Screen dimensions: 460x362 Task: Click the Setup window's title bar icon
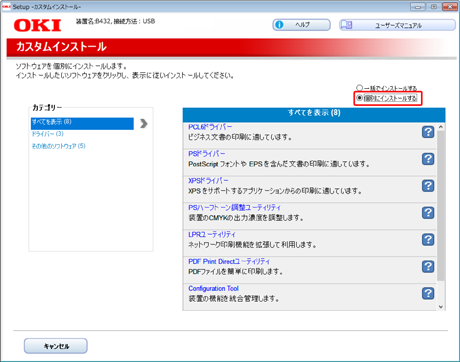tap(6, 7)
